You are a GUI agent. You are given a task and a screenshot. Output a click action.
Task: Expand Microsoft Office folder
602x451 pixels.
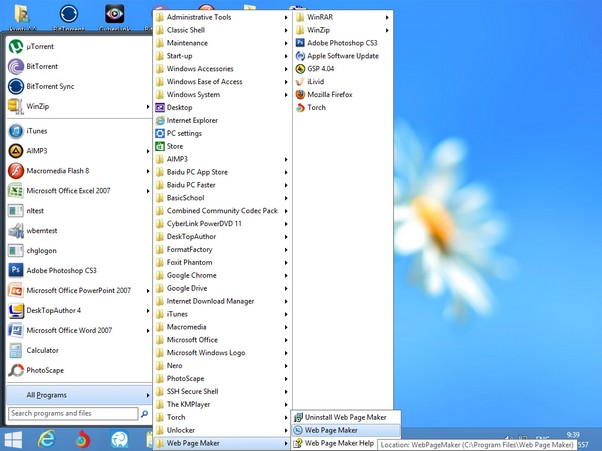(x=222, y=340)
